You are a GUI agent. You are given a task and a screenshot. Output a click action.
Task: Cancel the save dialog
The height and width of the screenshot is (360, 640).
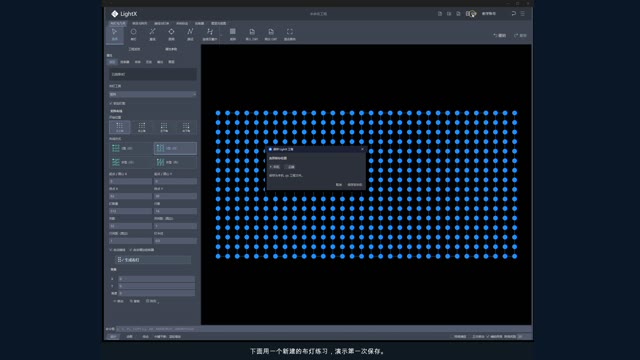point(339,185)
